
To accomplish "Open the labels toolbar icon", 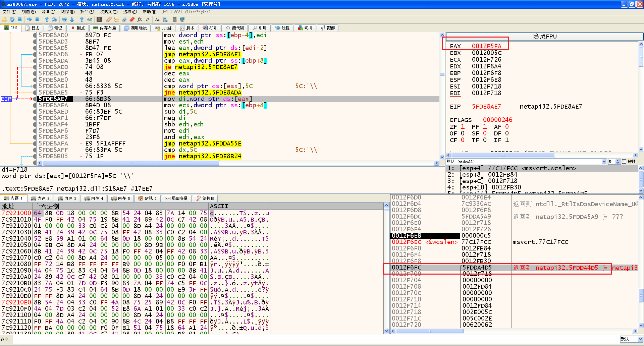I will point(124,19).
